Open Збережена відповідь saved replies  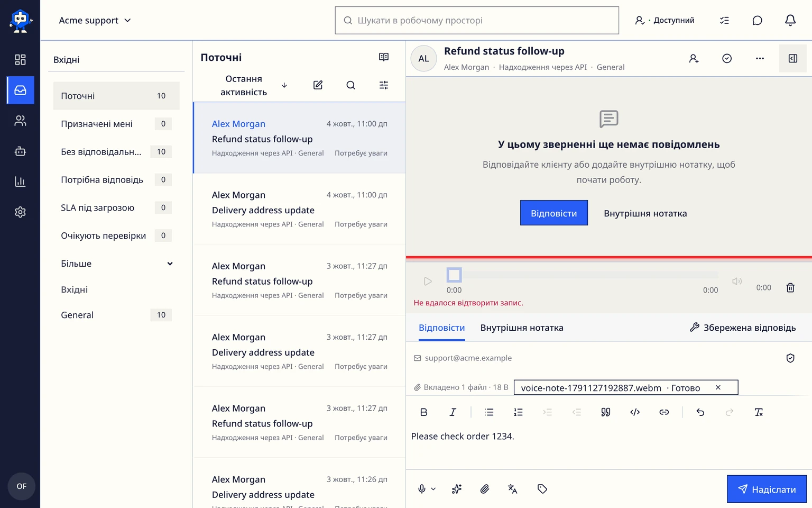click(x=742, y=328)
